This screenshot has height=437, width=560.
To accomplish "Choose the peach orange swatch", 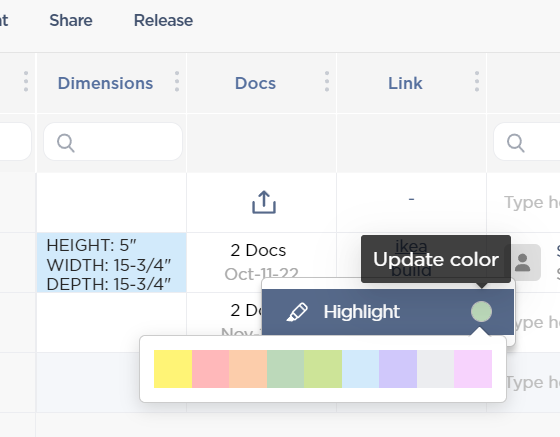I will pyautogui.click(x=248, y=369).
